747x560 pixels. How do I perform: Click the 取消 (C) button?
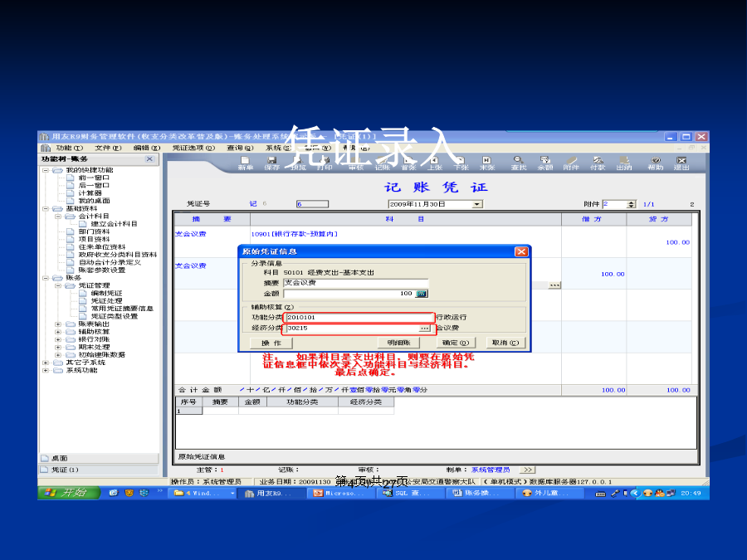pos(505,343)
